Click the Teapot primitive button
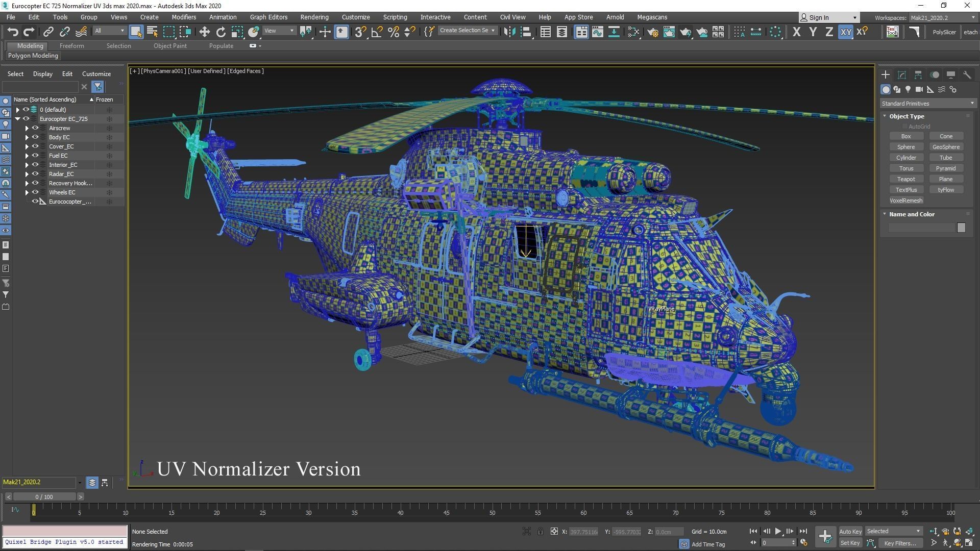980x551 pixels. tap(906, 179)
